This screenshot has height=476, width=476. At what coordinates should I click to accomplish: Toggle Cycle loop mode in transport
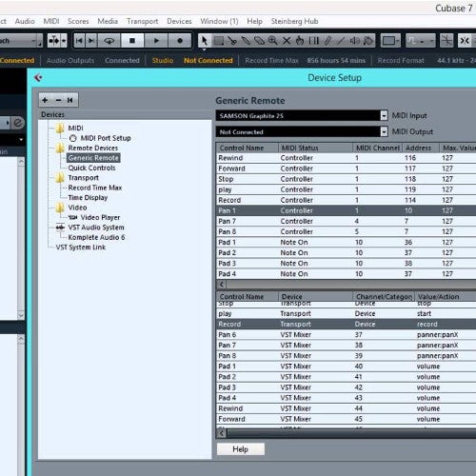(x=109, y=41)
